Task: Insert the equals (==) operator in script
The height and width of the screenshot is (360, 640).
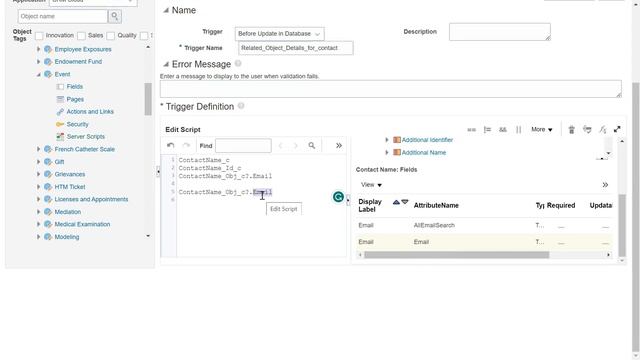Action: 471,129
